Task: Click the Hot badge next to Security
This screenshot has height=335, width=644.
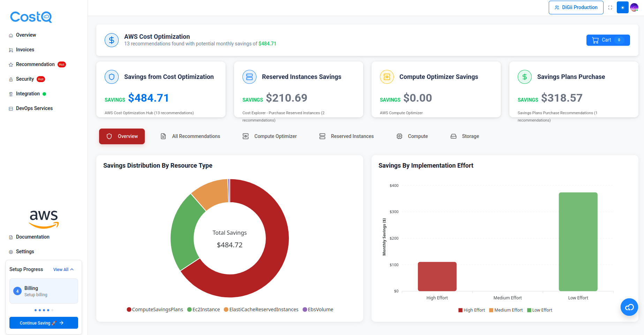Action: pos(41,79)
